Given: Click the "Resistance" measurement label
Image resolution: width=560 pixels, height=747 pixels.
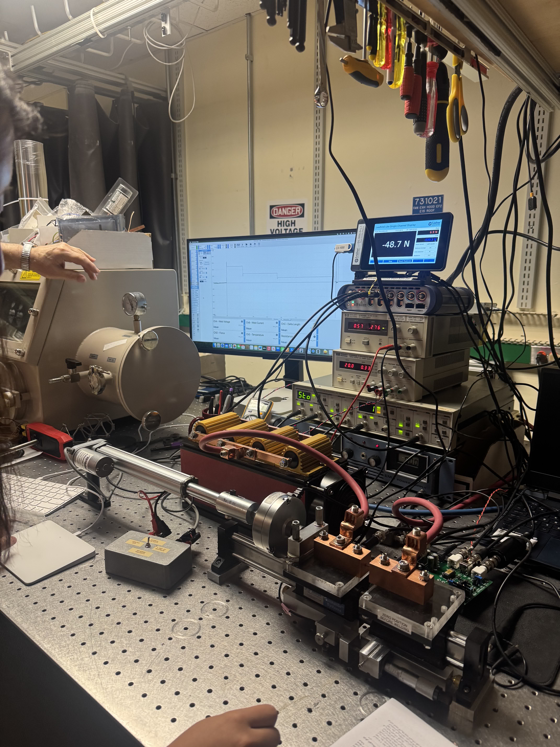Looking at the screenshot, I should (x=287, y=336).
